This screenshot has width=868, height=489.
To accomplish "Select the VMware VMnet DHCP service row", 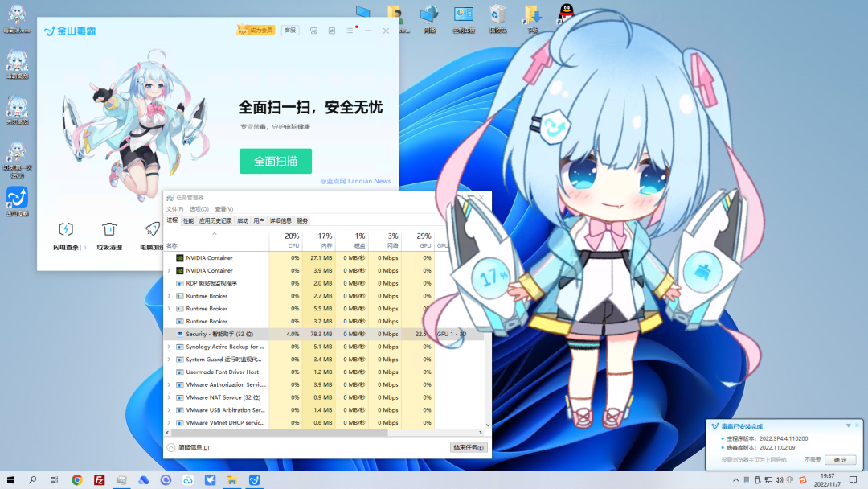I will [324, 423].
